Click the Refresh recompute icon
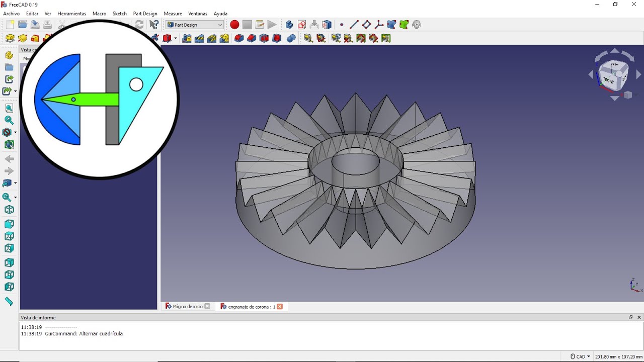The width and height of the screenshot is (644, 362). click(139, 25)
